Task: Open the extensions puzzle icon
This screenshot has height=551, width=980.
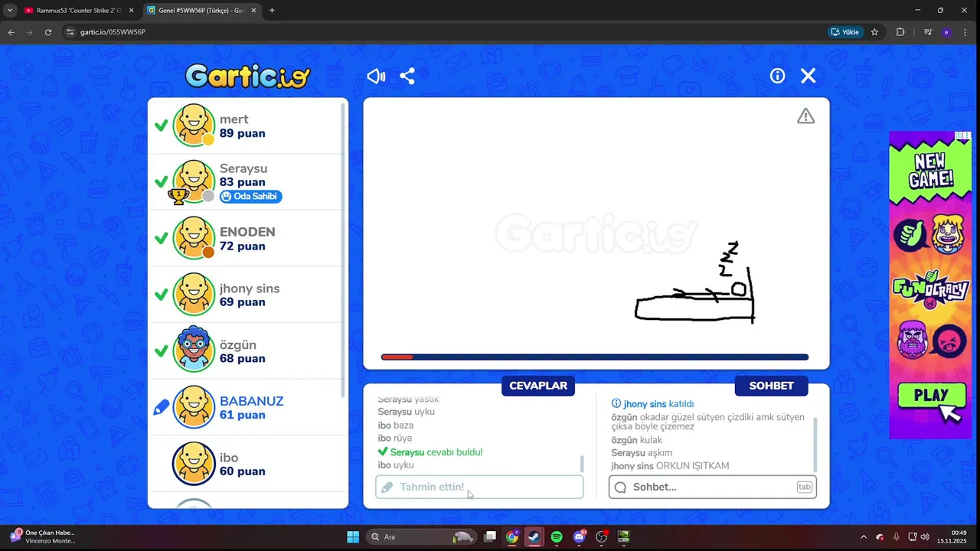Action: (900, 32)
